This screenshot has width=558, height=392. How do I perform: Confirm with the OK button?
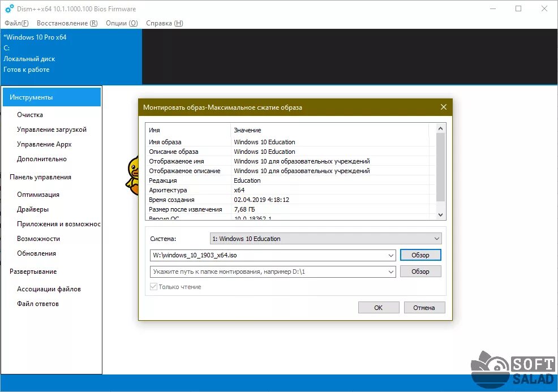[x=378, y=308]
